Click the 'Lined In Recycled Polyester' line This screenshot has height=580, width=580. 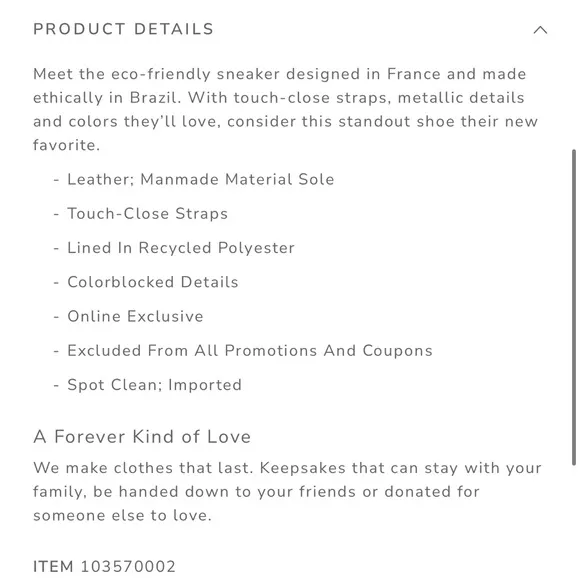pyautogui.click(x=181, y=248)
